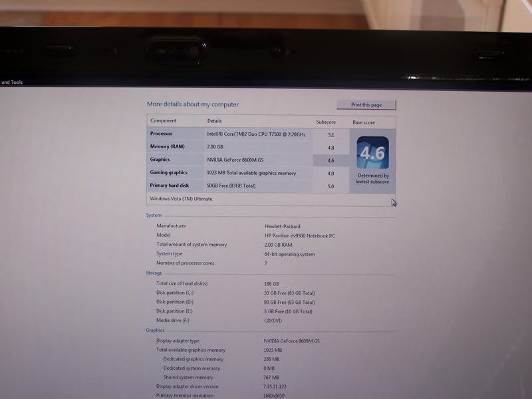Click the Intel Core 2 Duo T7500 details text
The width and height of the screenshot is (532, 399).
[x=256, y=134]
